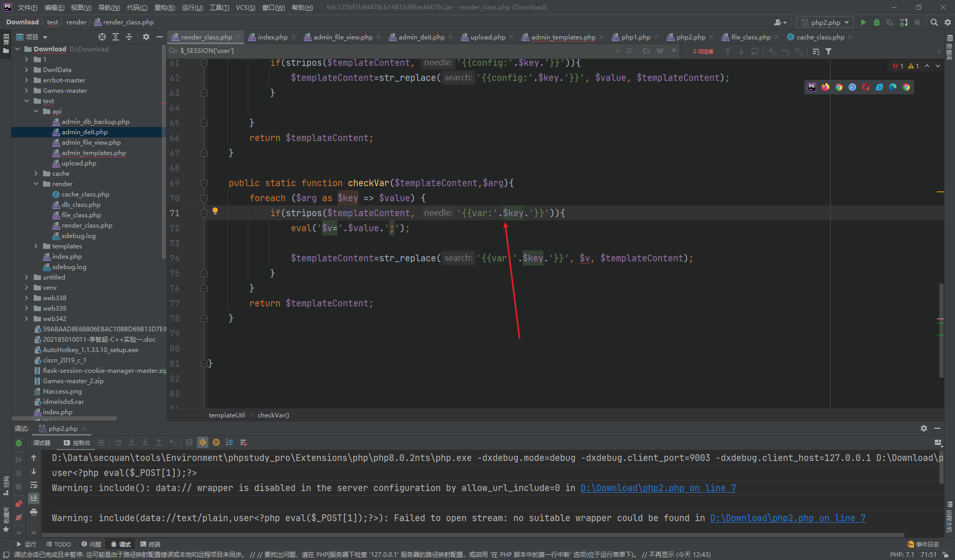This screenshot has height=560, width=955.
Task: Start debugging with the green bug icon
Action: point(877,22)
